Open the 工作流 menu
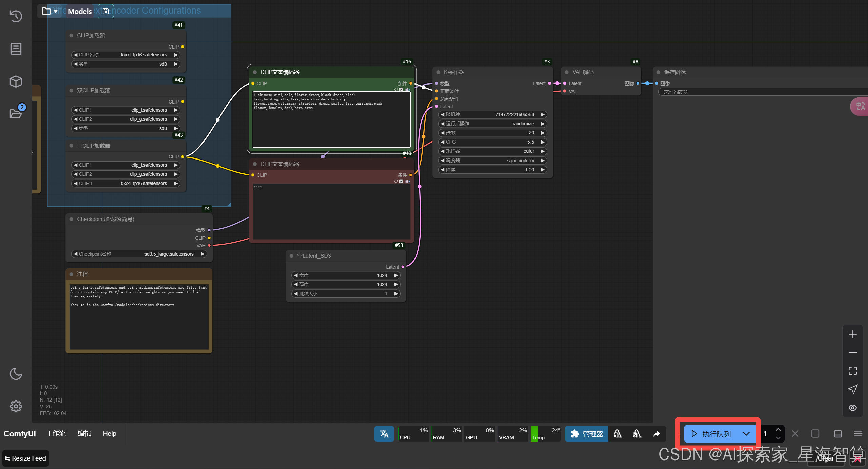 (56, 433)
